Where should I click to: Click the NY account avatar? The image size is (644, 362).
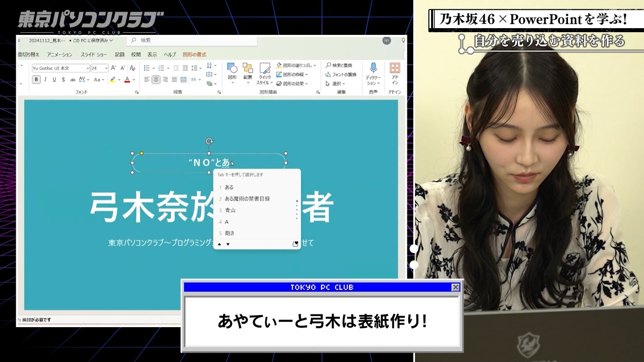(x=386, y=41)
